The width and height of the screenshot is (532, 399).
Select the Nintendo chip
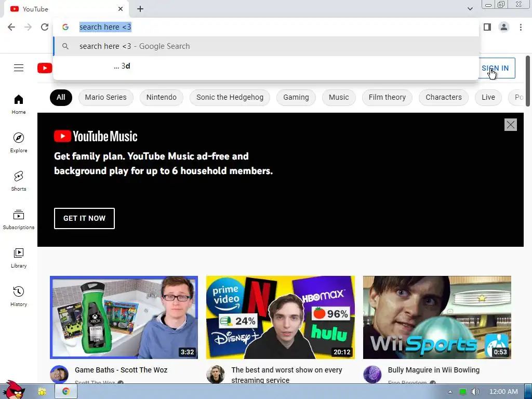(162, 97)
